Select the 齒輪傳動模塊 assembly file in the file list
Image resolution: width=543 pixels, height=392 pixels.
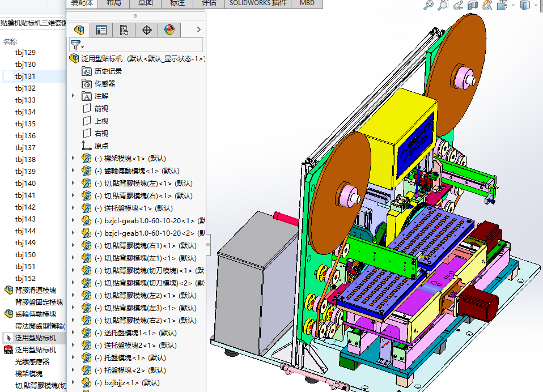pos(35,314)
